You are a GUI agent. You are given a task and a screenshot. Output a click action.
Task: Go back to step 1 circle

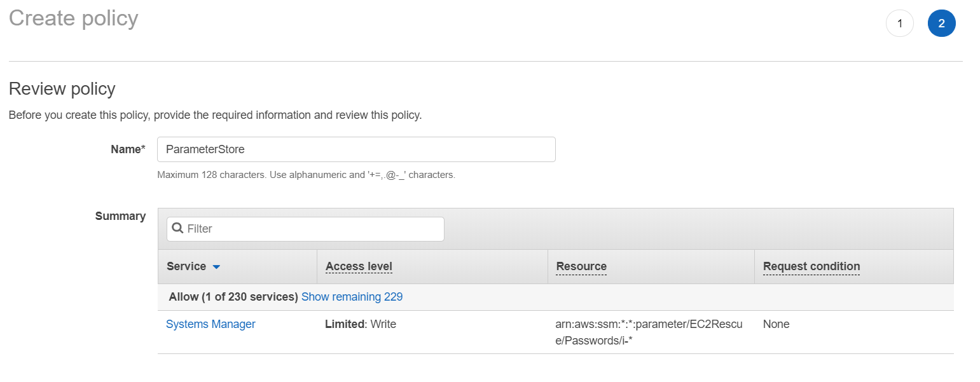point(899,24)
